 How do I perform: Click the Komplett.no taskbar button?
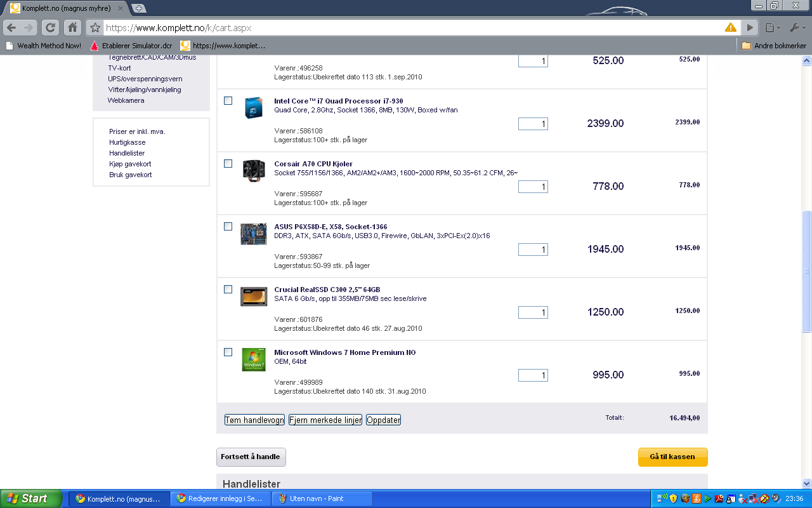point(119,498)
